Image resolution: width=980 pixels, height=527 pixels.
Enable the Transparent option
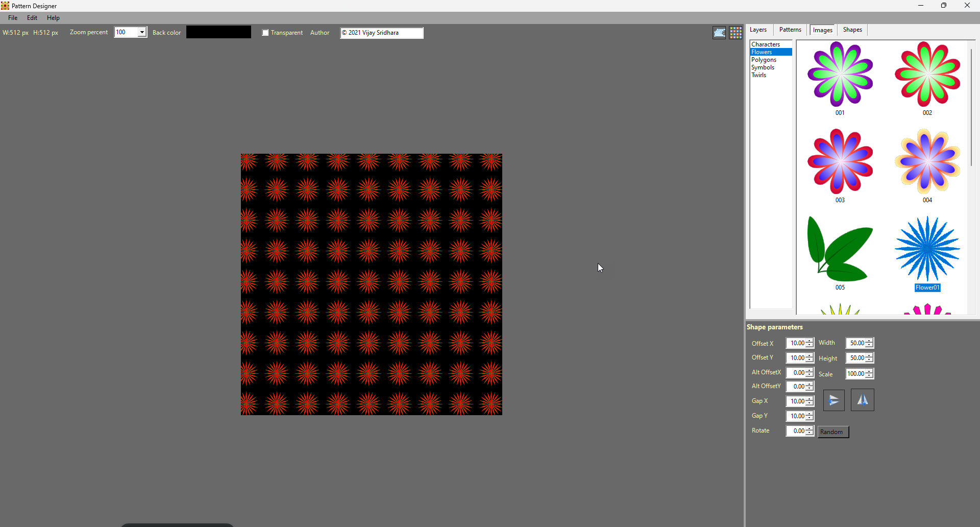point(265,32)
